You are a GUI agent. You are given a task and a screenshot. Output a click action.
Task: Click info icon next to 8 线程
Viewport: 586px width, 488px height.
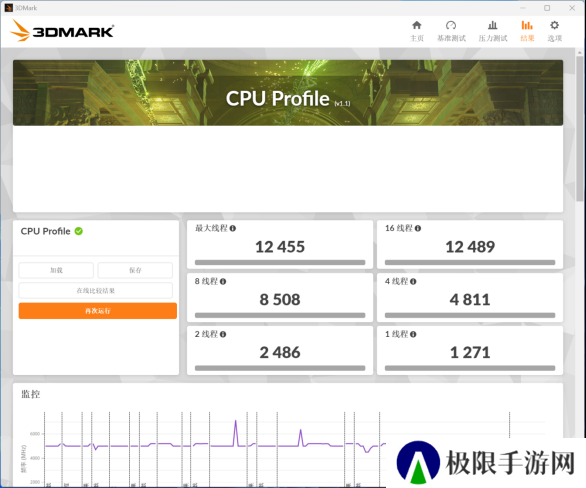tap(223, 281)
